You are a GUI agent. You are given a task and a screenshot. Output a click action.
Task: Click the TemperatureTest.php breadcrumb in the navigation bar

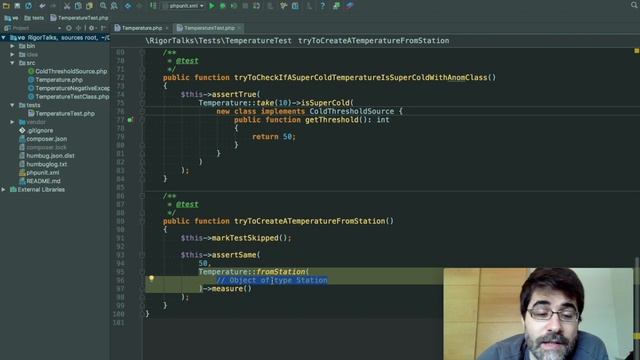click(x=80, y=18)
